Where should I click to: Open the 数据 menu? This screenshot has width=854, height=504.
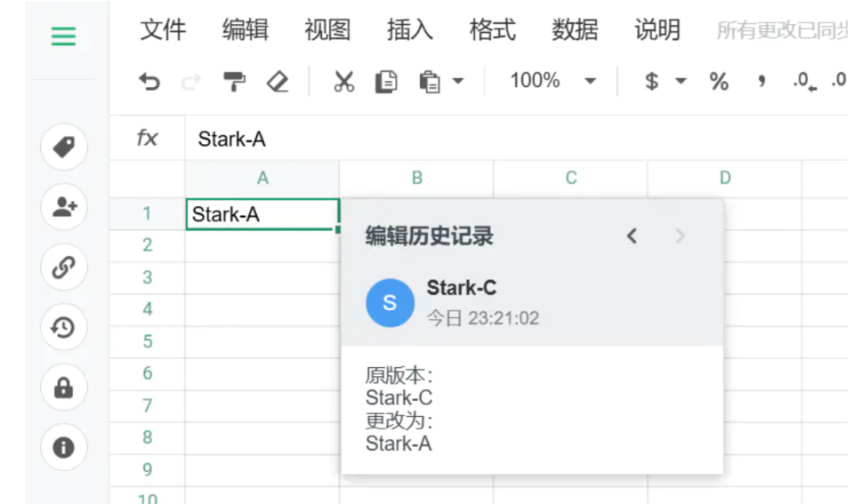tap(575, 30)
